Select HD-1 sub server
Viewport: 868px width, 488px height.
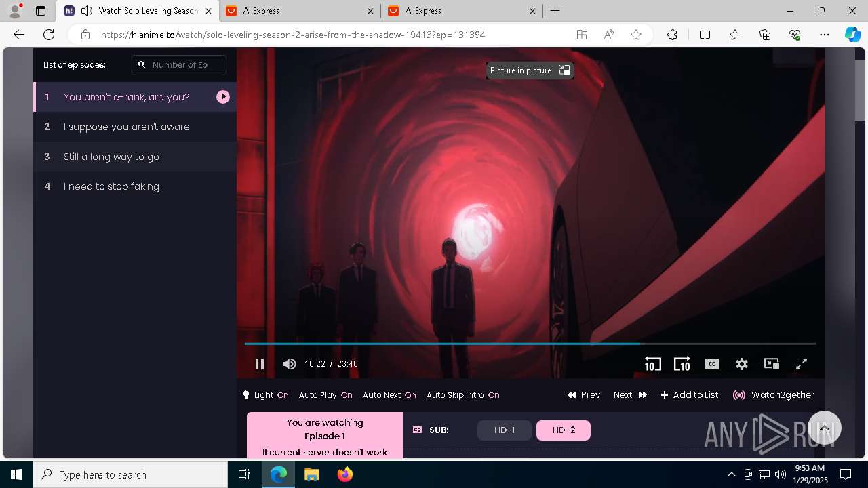(x=505, y=430)
